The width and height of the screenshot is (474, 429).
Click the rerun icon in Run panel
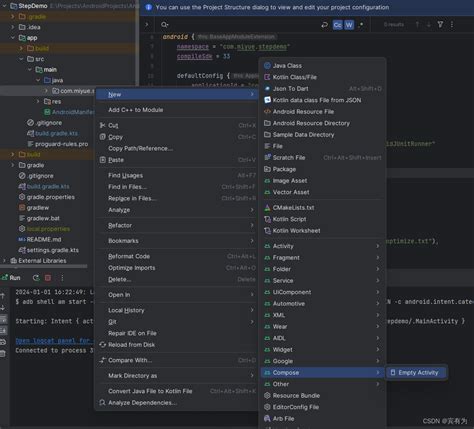click(36, 278)
